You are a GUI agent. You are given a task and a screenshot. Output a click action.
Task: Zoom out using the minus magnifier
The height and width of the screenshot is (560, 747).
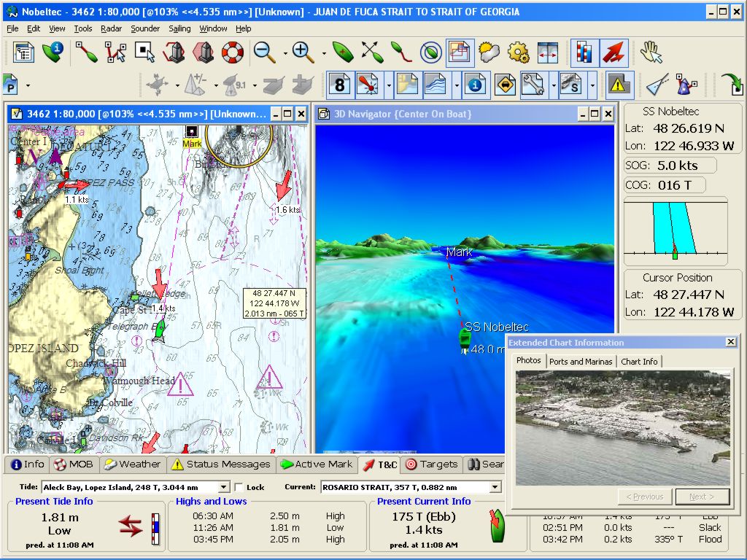tap(264, 52)
